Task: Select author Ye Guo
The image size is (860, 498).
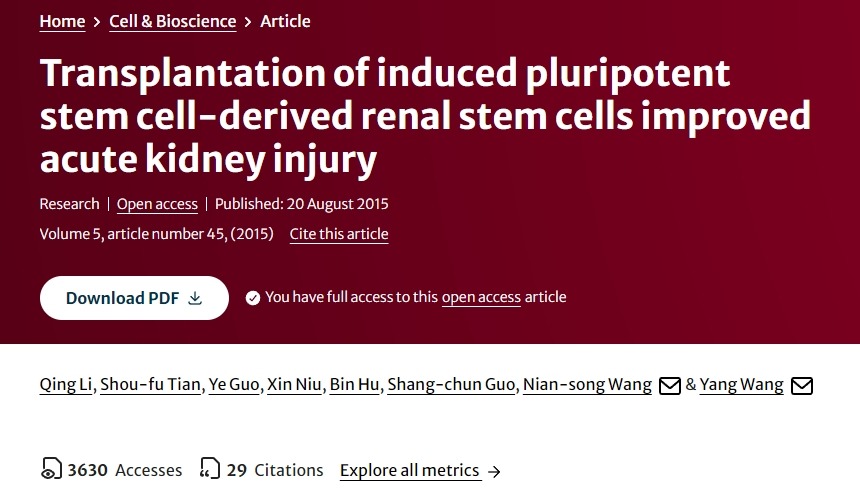Action: tap(233, 385)
